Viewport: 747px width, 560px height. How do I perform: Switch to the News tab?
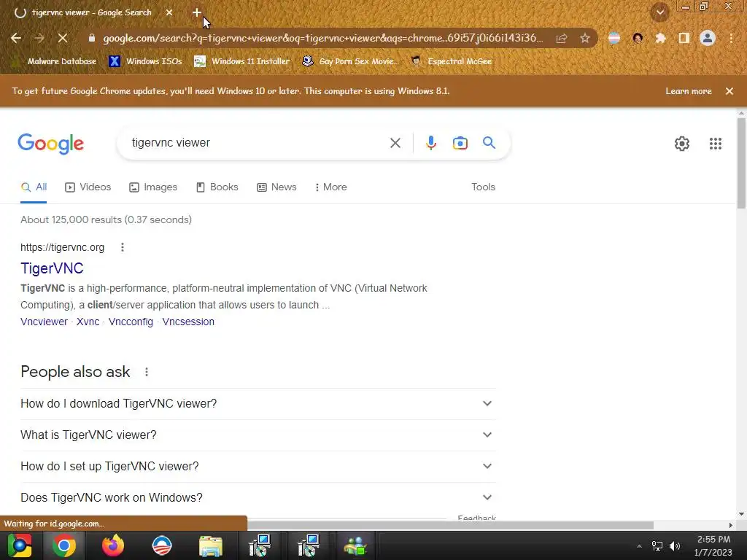pyautogui.click(x=276, y=187)
